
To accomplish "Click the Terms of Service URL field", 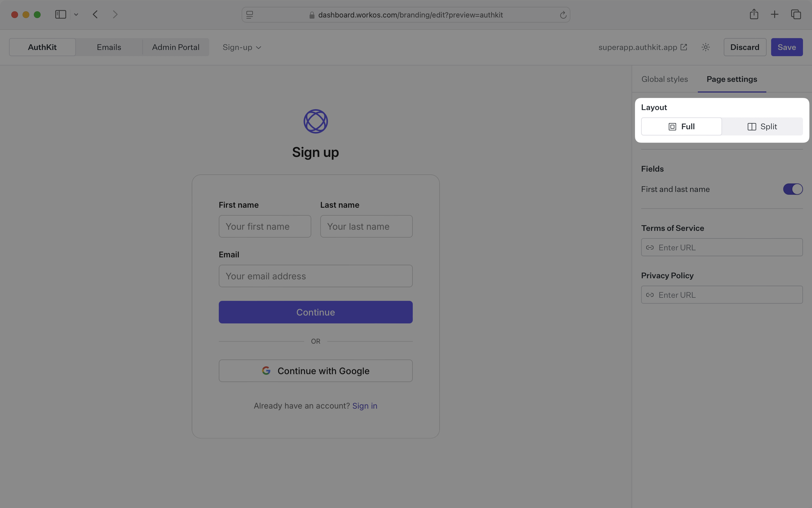I will pos(722,247).
